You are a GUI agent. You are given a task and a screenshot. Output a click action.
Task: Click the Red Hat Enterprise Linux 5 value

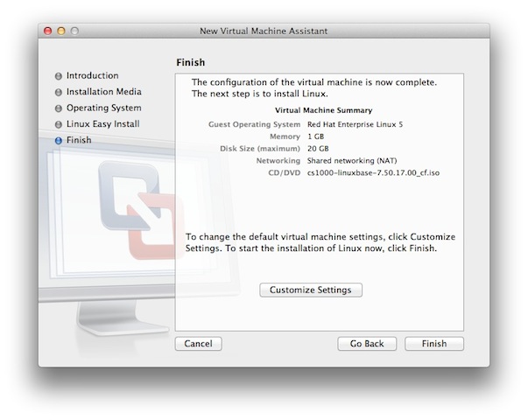pyautogui.click(x=355, y=124)
